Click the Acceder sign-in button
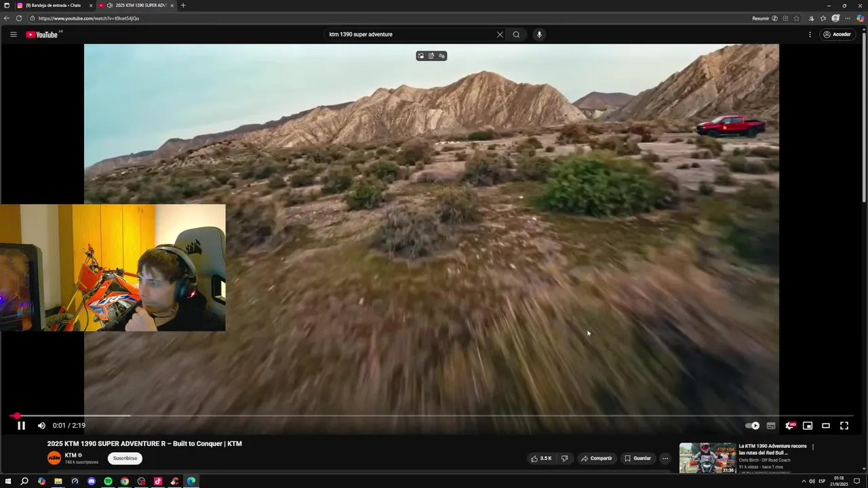 click(837, 35)
